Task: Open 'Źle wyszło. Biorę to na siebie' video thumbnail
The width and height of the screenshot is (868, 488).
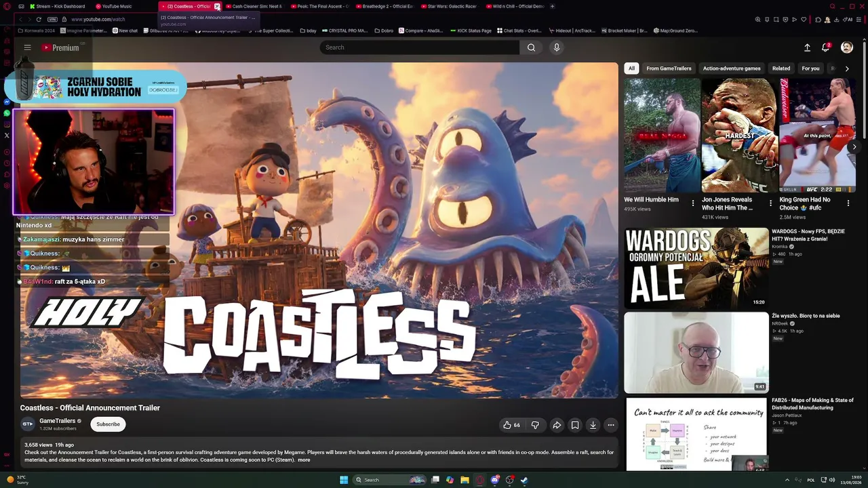Action: 696,352
